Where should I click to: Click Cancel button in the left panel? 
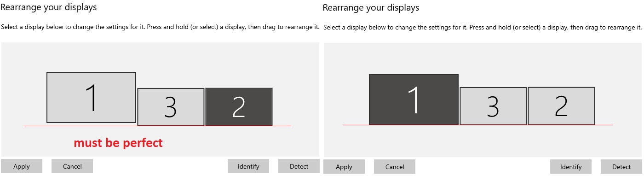[72, 166]
